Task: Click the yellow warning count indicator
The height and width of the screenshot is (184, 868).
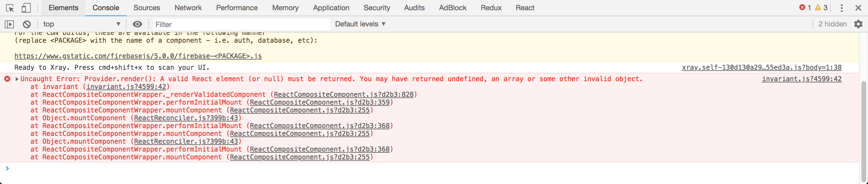Action: (821, 8)
